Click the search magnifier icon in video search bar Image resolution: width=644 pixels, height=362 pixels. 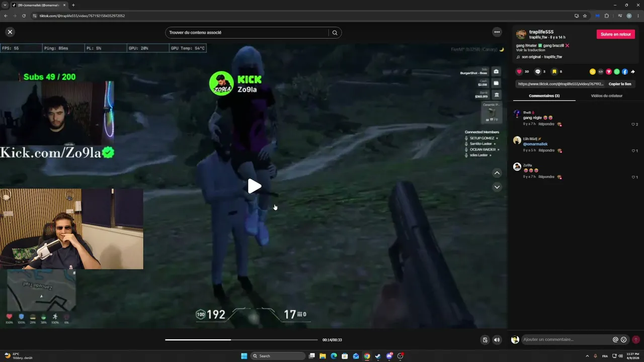click(x=335, y=33)
